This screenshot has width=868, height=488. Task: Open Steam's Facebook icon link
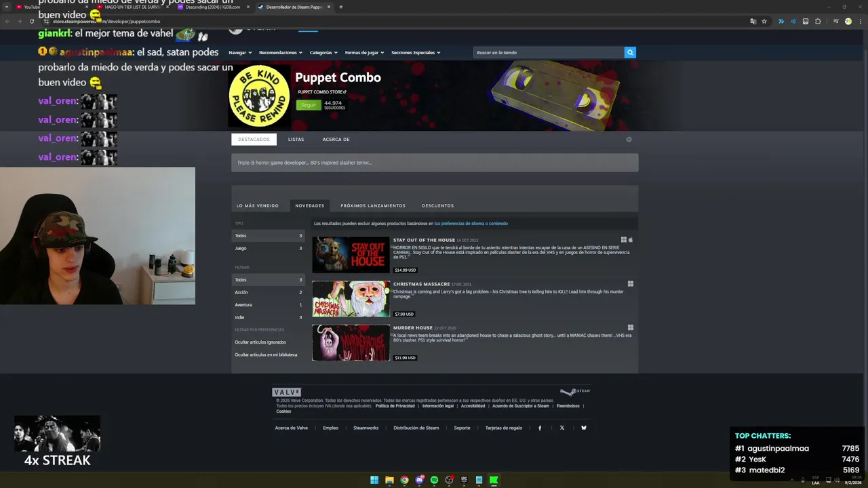540,428
